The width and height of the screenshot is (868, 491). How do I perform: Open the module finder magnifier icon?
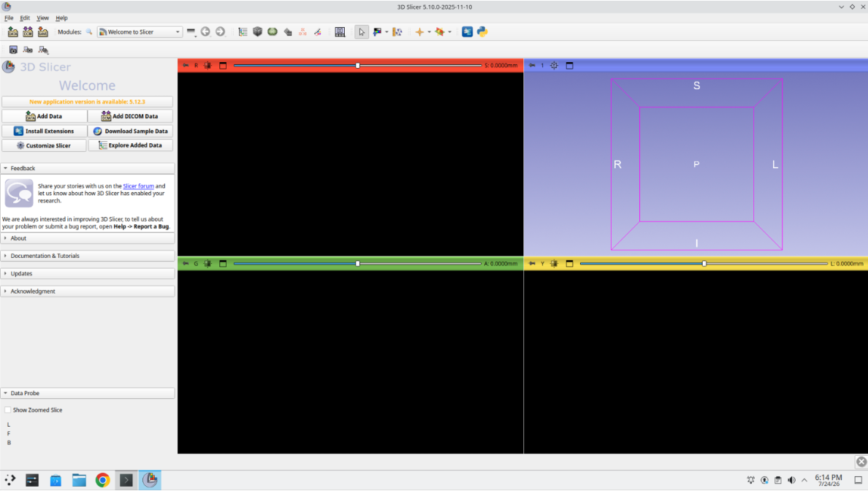(x=88, y=32)
